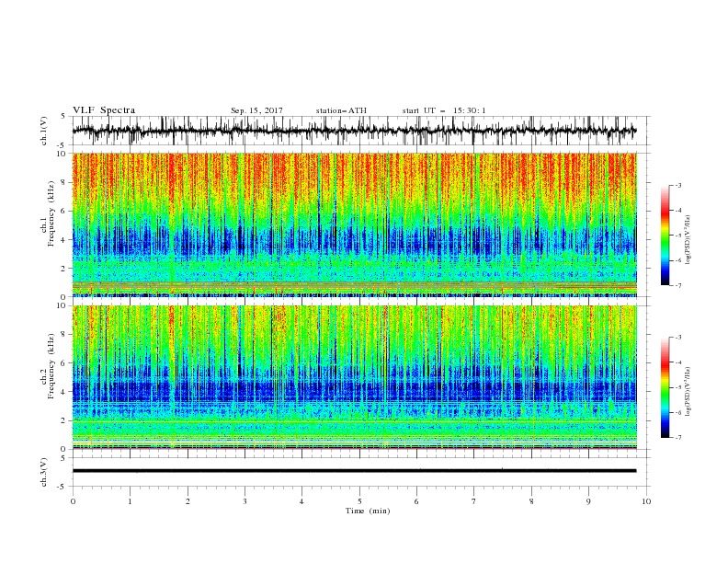The image size is (728, 563).
Task: Click the log(PSD) label beside the ch.1 color bar
Action: coord(688,240)
